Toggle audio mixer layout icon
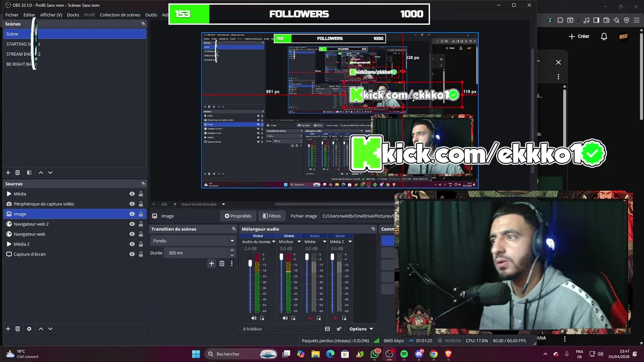This screenshot has width=644, height=362. 327,329
